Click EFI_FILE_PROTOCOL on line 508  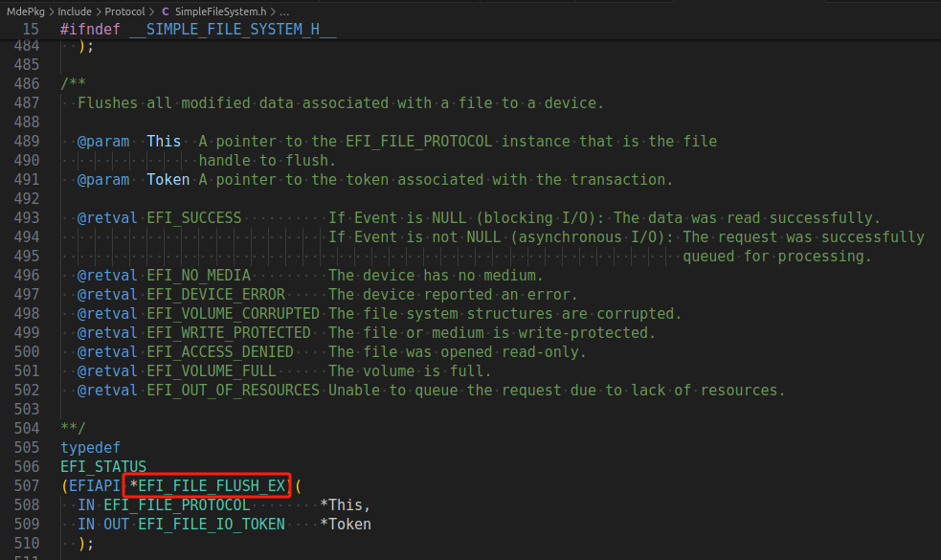[176, 504]
